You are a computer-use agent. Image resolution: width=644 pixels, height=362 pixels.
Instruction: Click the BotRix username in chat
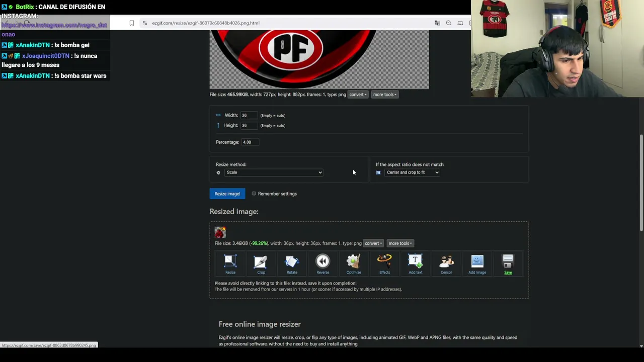pos(25,7)
